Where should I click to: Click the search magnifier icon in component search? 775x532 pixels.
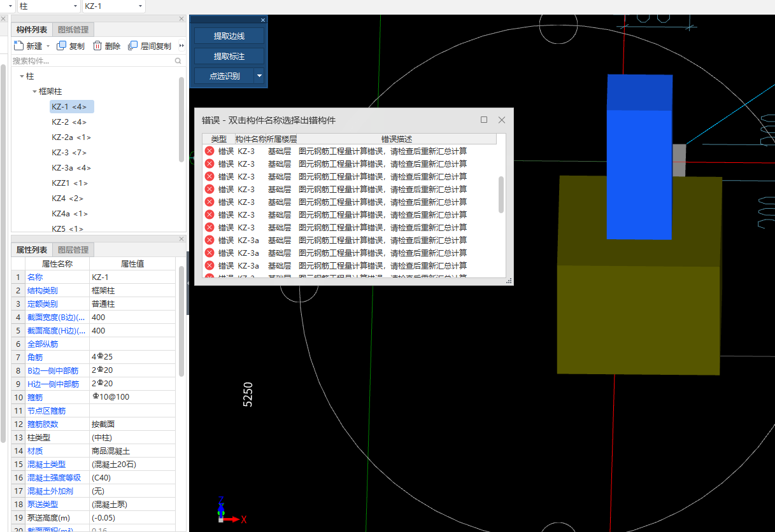(178, 61)
